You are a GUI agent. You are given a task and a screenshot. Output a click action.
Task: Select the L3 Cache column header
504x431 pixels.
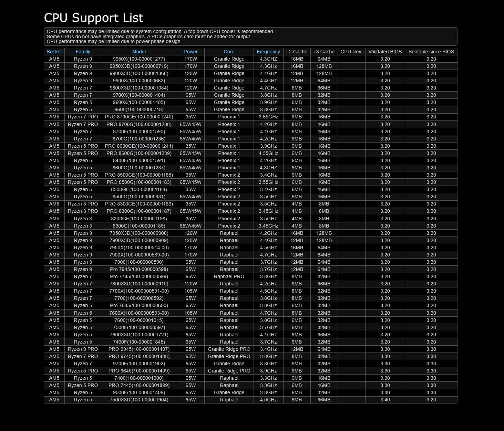pos(324,52)
